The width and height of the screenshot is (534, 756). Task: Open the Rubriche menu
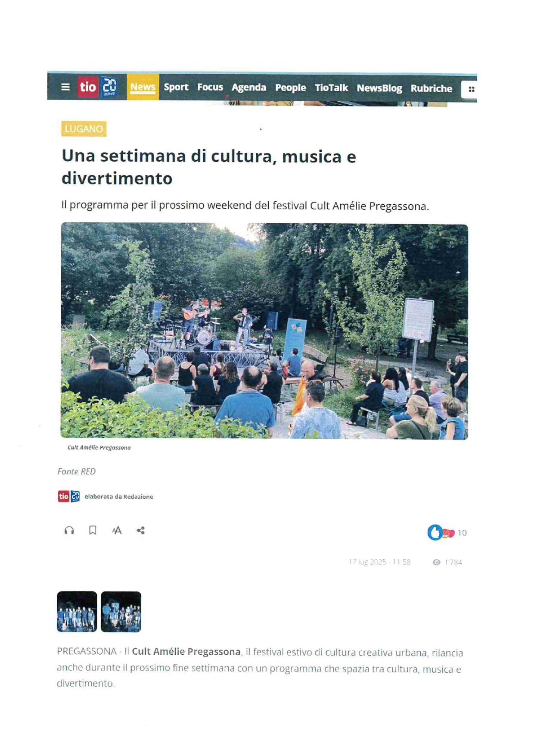pyautogui.click(x=432, y=88)
